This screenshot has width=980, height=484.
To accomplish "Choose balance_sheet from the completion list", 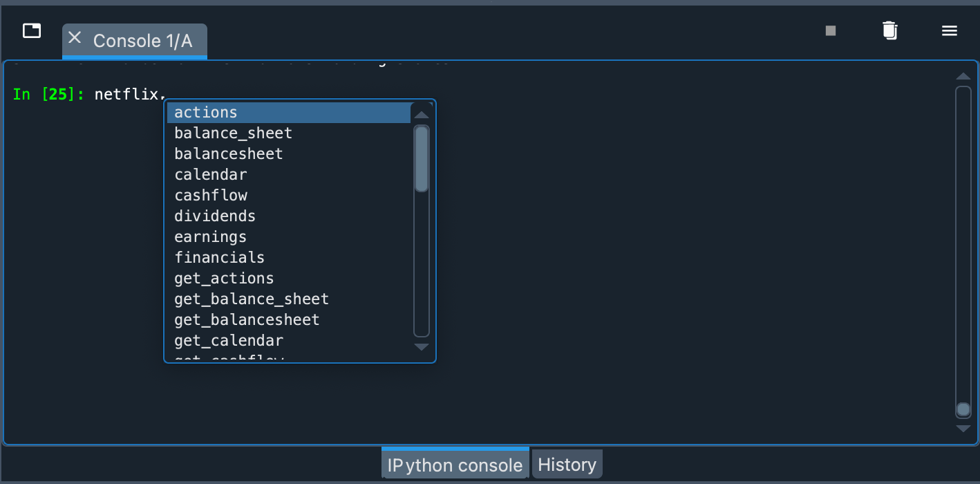I will click(x=232, y=133).
